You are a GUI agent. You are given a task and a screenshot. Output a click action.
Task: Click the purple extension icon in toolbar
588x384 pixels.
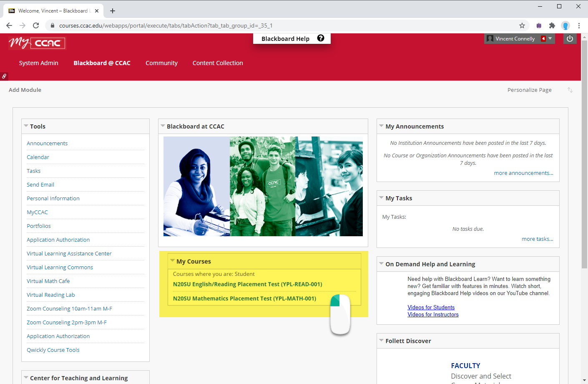point(539,25)
